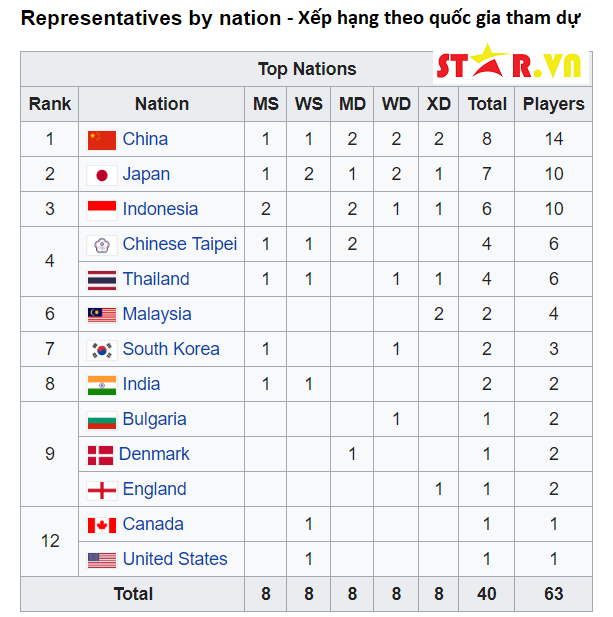Click the South Korea flag icon
The image size is (613, 617).
tap(101, 350)
